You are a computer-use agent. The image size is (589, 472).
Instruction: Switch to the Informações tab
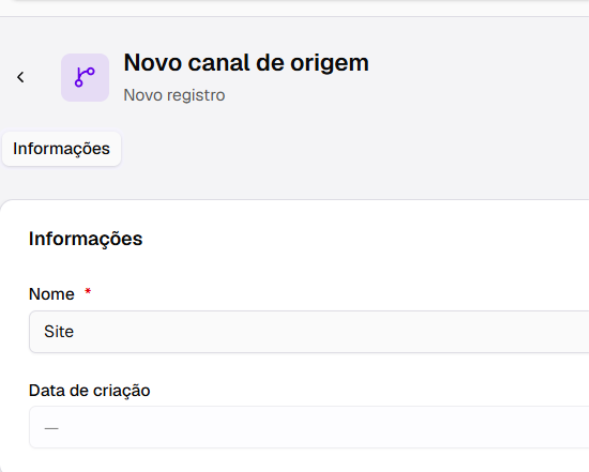62,149
